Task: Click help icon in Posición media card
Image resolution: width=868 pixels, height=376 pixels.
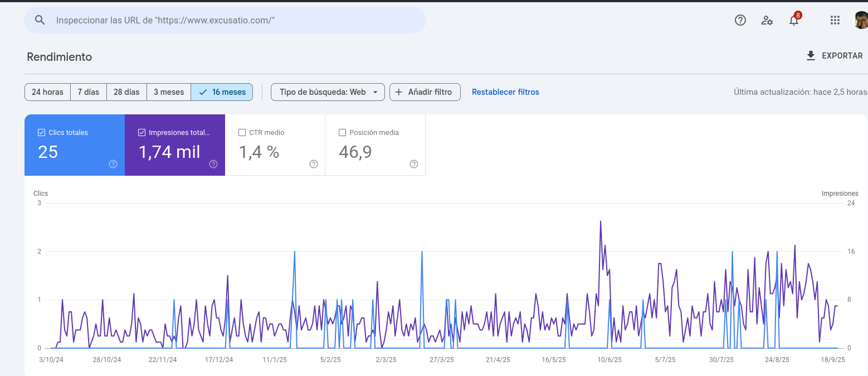Action: point(414,164)
